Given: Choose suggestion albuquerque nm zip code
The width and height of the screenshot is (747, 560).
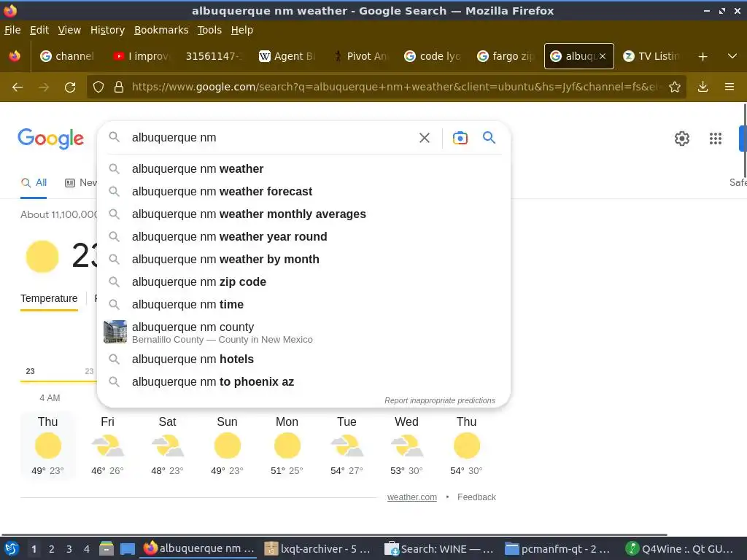Looking at the screenshot, I should click(x=303, y=282).
